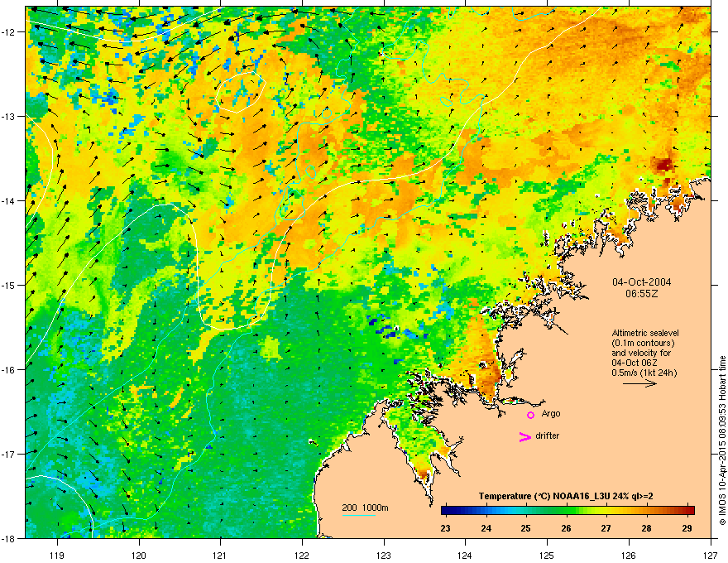
Task: Click latitude axis label -14
Action: [10, 200]
